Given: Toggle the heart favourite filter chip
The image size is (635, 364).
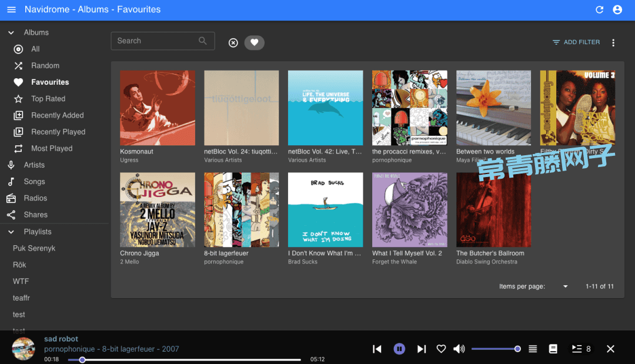Looking at the screenshot, I should tap(255, 42).
